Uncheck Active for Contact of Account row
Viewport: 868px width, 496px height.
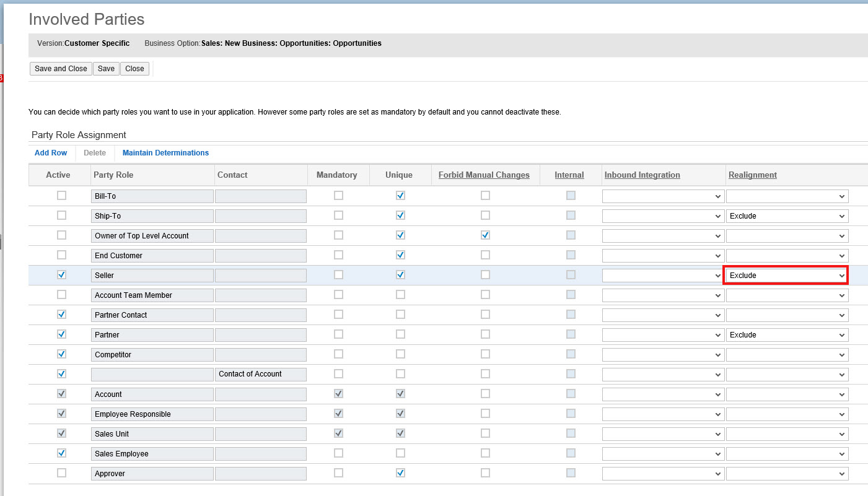[x=61, y=373]
